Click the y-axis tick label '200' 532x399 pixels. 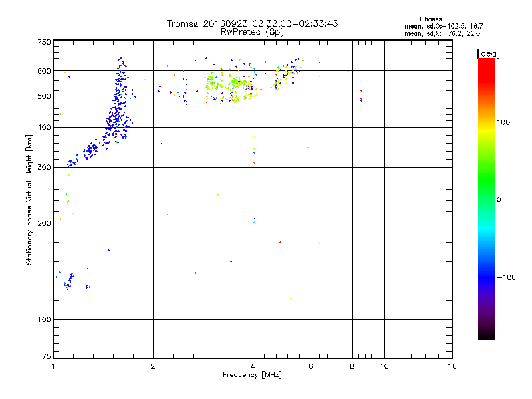pos(44,223)
